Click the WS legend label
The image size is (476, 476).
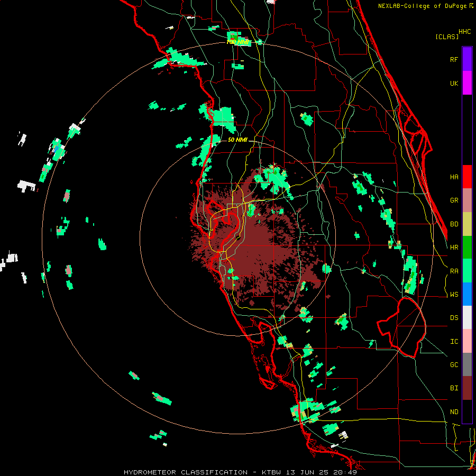(x=454, y=294)
